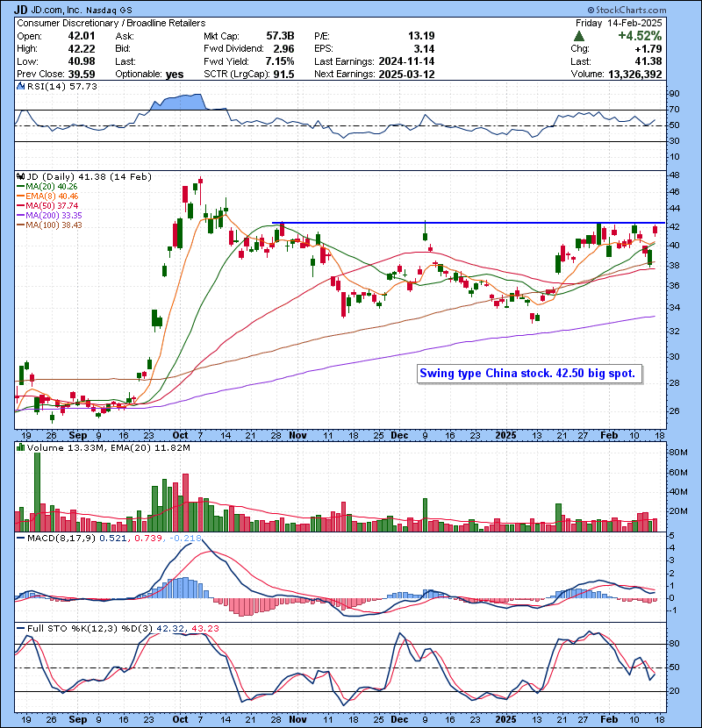The height and width of the screenshot is (728, 702).
Task: Click the 70 level on RSI axis
Action: click(674, 110)
